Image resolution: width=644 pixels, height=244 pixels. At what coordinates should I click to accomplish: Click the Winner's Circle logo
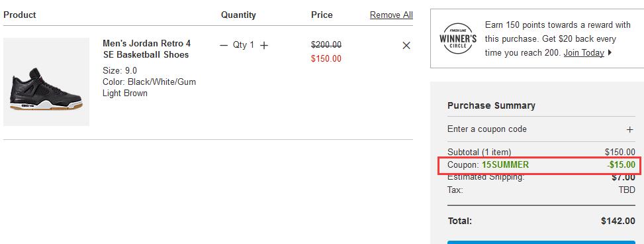458,38
